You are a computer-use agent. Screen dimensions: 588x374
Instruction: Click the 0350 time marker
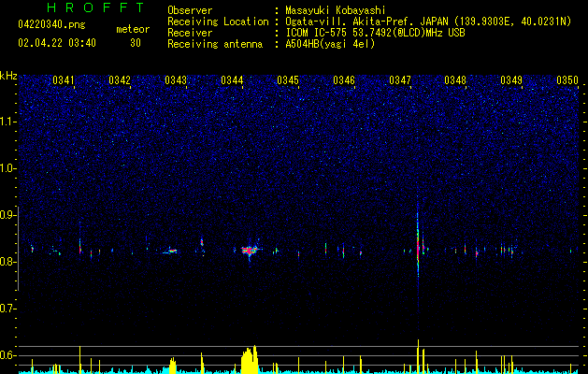[x=567, y=80]
